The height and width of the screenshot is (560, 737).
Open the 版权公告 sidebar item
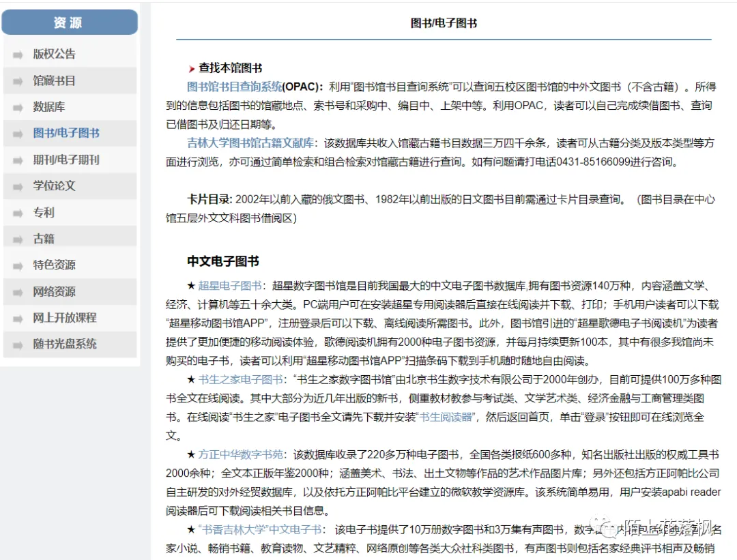54,54
